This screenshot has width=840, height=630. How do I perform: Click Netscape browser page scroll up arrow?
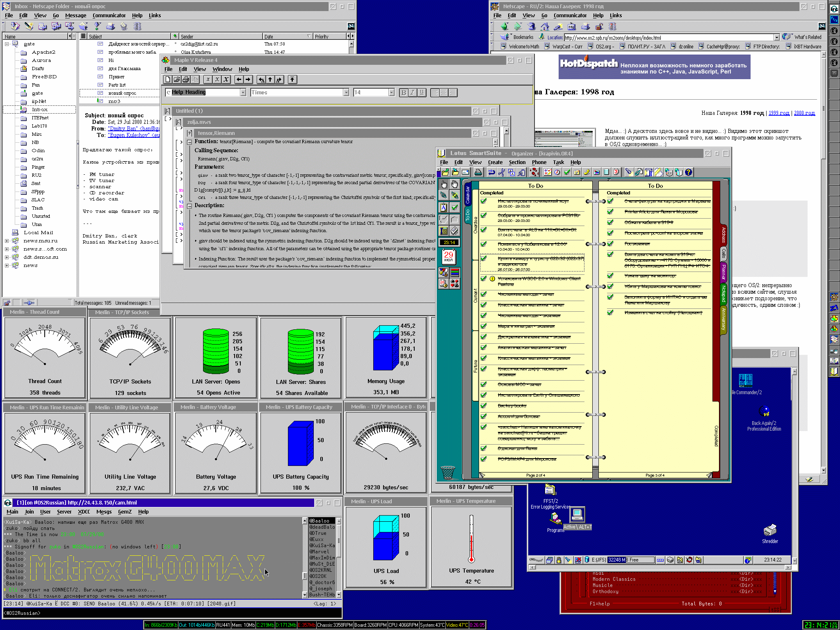pyautogui.click(x=824, y=55)
